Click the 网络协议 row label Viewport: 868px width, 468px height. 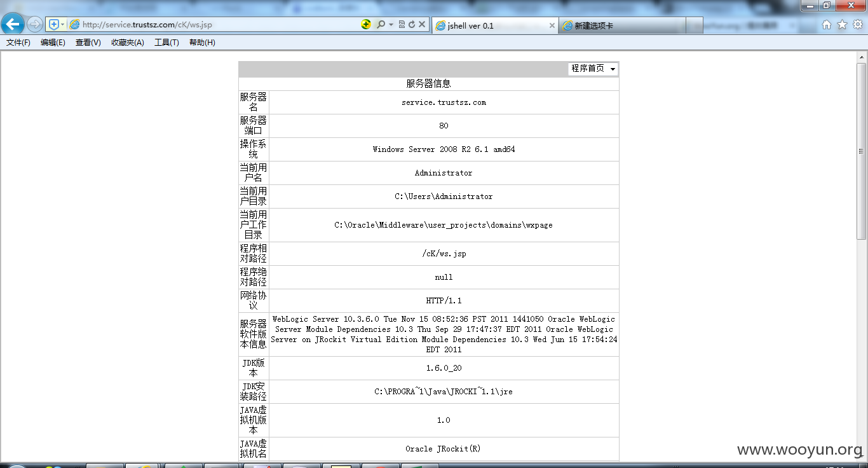click(254, 301)
